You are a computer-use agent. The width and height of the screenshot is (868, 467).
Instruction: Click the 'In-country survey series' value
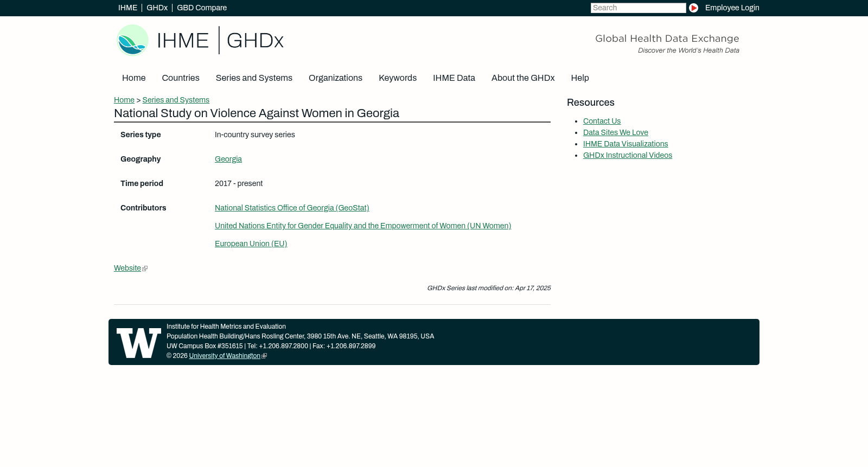pyautogui.click(x=255, y=135)
